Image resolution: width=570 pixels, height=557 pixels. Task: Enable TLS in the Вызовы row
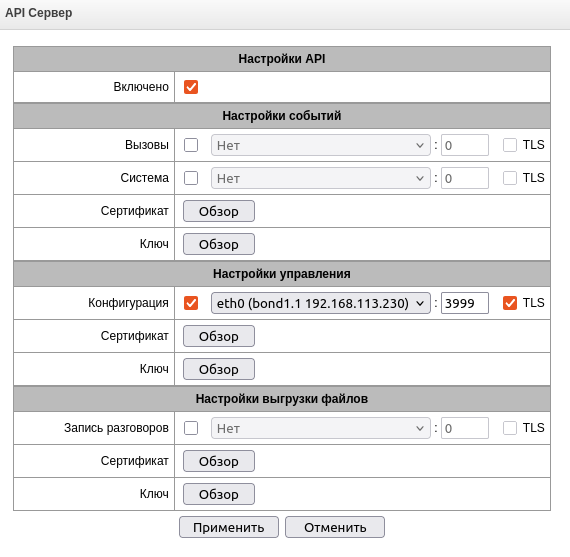point(510,145)
